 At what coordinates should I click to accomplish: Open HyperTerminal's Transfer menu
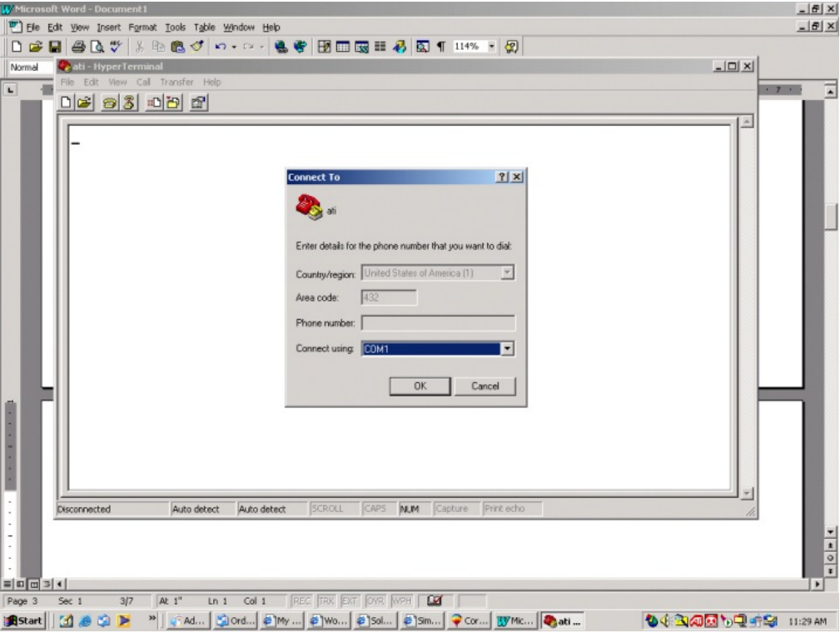176,82
